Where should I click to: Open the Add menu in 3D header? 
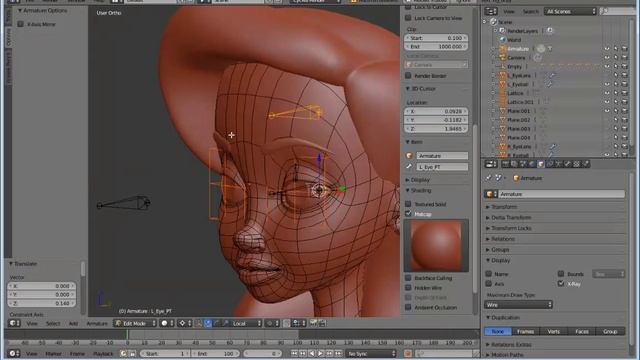73,323
